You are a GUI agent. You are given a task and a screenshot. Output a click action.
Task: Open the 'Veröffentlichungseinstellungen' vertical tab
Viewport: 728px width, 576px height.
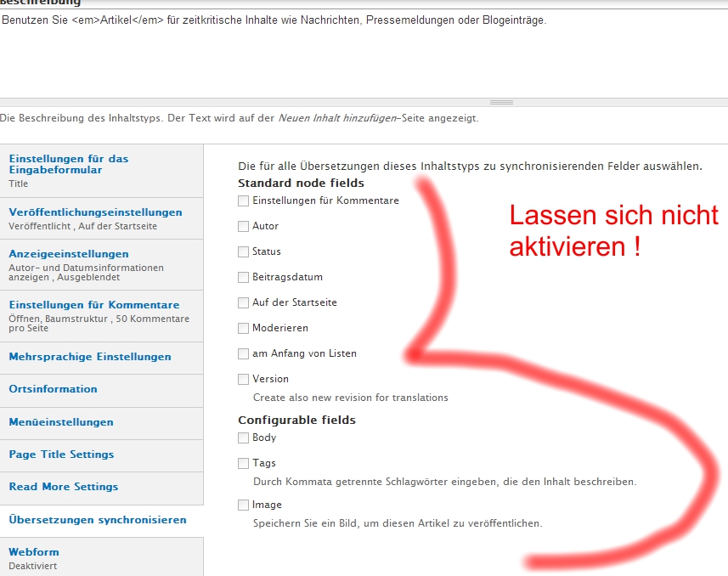(x=95, y=212)
